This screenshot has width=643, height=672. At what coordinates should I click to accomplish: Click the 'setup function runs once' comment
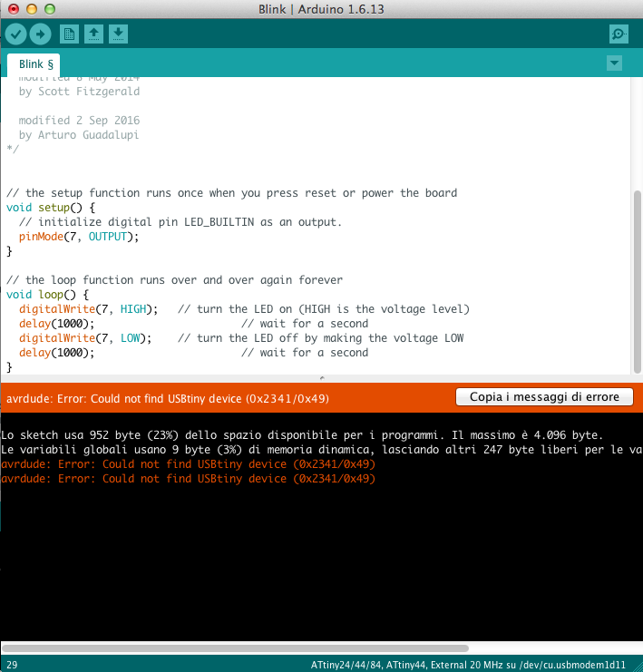point(232,193)
